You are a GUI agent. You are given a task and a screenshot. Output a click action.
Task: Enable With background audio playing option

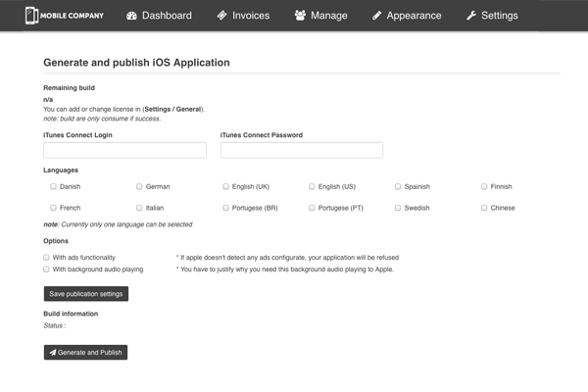[46, 269]
